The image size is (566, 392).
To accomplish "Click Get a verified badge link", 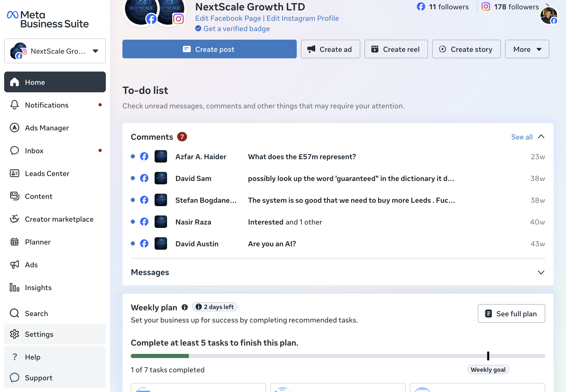I will [233, 29].
